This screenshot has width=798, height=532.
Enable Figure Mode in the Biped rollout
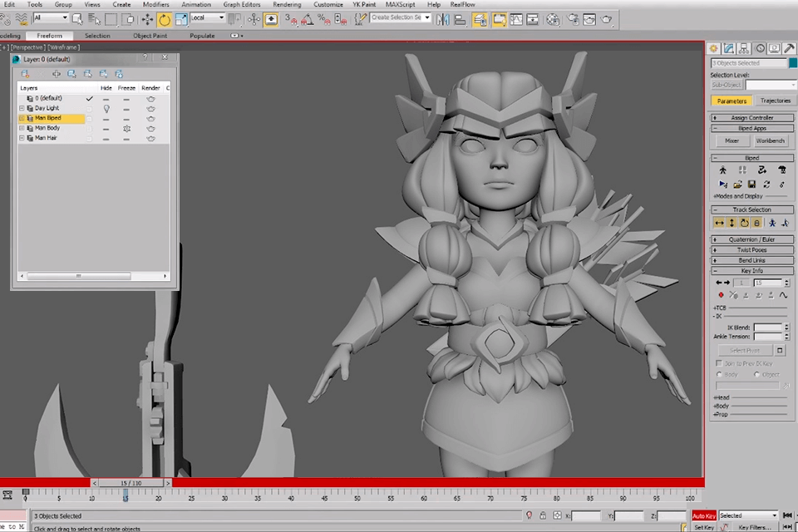pos(723,171)
